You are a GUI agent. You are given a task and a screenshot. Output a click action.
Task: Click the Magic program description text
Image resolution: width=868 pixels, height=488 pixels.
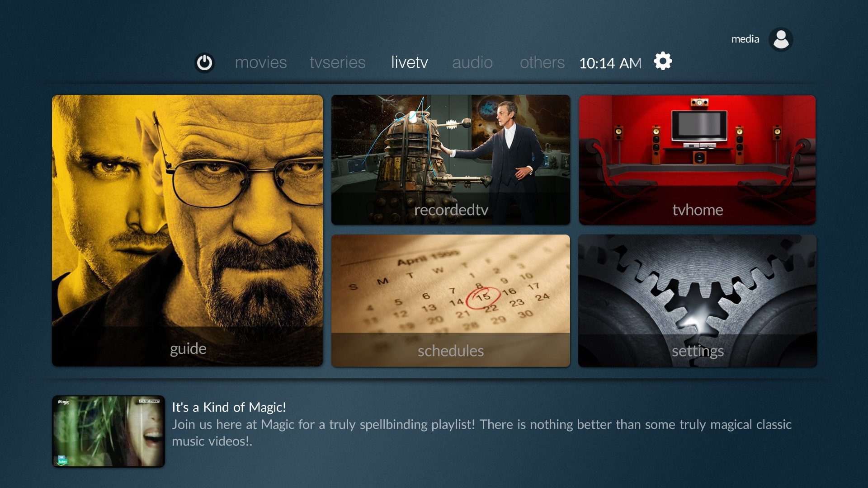click(481, 432)
